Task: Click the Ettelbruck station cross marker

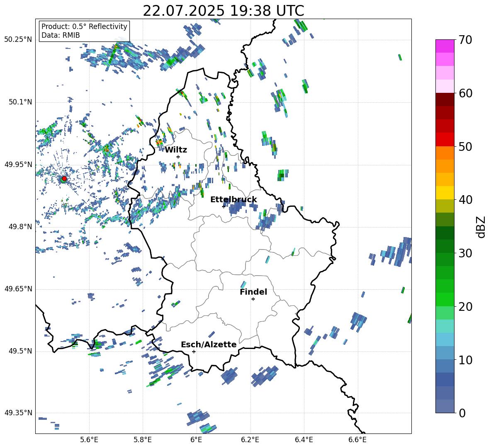Action: 224,206
